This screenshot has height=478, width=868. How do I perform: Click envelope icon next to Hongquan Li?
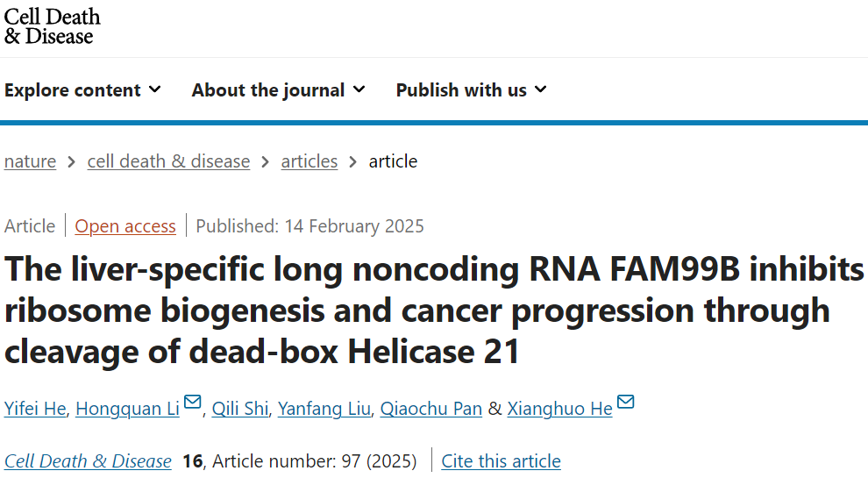coord(192,402)
